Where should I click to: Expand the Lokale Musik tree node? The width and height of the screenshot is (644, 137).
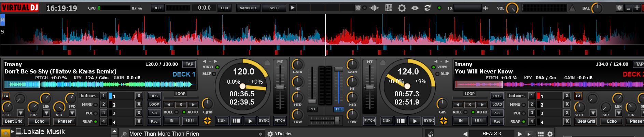tap(13, 131)
